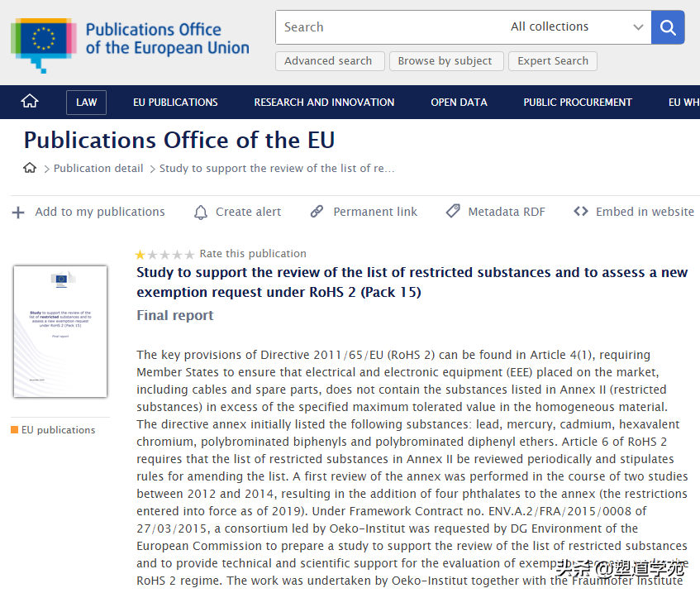Select the LAW navigation item
Viewport: 700px width, 593px height.
[86, 103]
